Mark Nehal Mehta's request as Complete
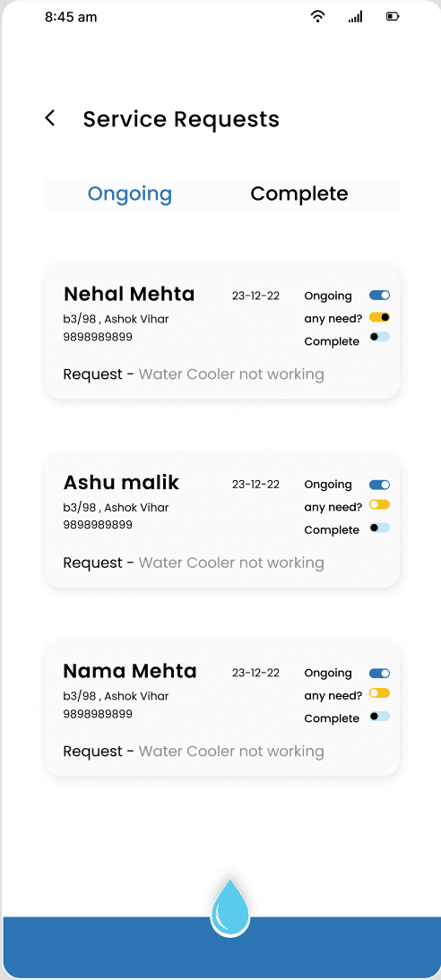Image resolution: width=441 pixels, height=980 pixels. tap(380, 337)
